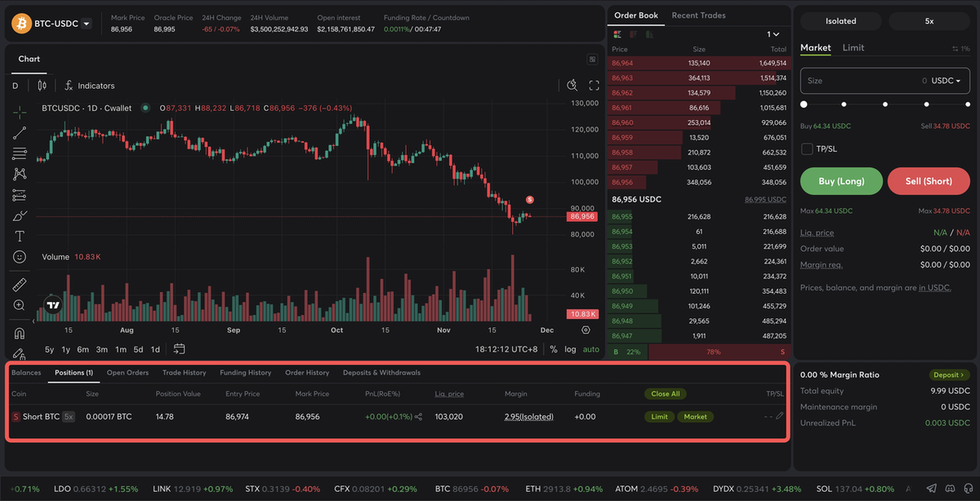The height and width of the screenshot is (501, 980).
Task: Open the D interval selector
Action: [15, 86]
